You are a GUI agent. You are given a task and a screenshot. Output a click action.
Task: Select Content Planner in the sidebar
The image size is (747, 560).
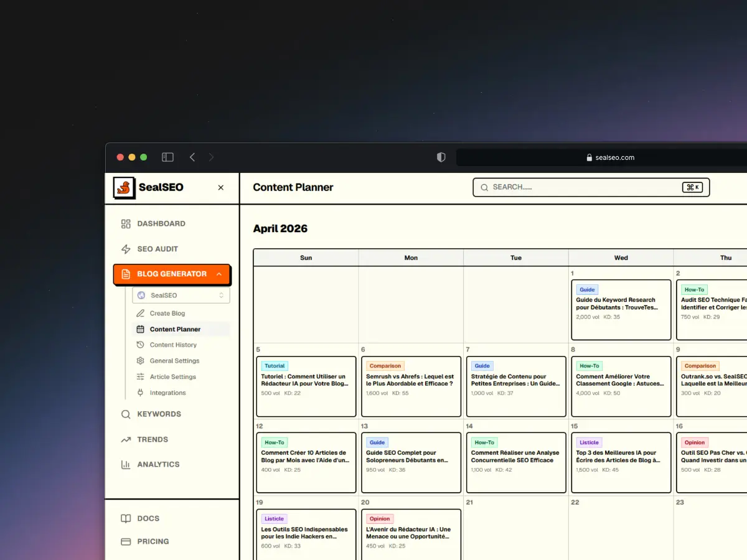pyautogui.click(x=174, y=329)
